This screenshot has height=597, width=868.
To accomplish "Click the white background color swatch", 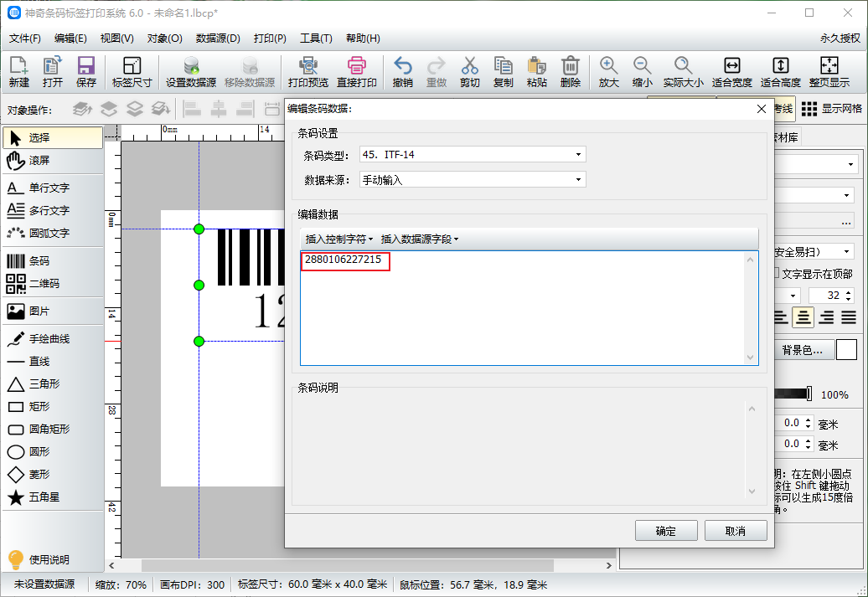I will tap(846, 350).
